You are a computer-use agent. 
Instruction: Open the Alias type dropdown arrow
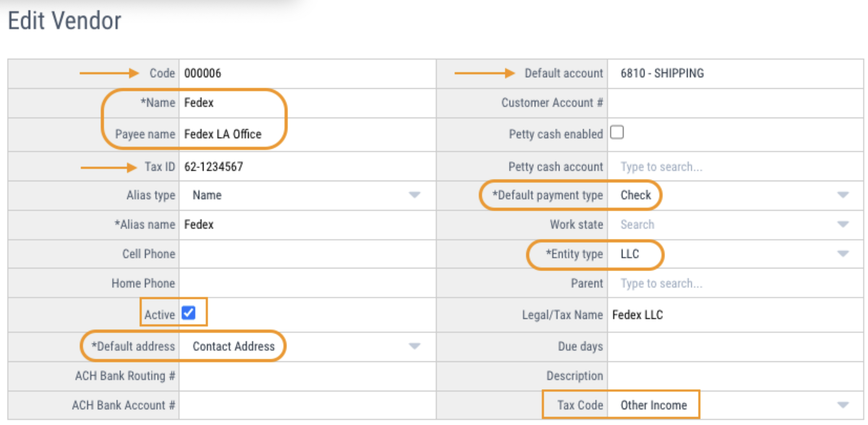414,195
